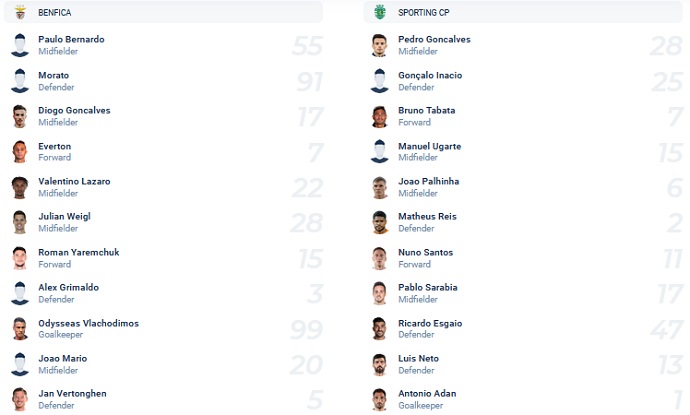Click Ricardo Esgaio's shirt number 47

(x=665, y=330)
